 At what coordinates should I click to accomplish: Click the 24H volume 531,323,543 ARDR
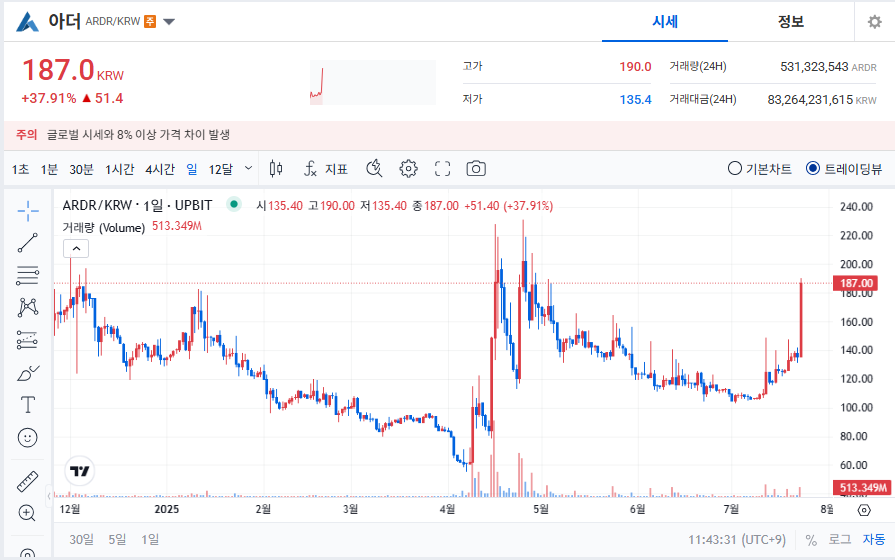(x=828, y=67)
